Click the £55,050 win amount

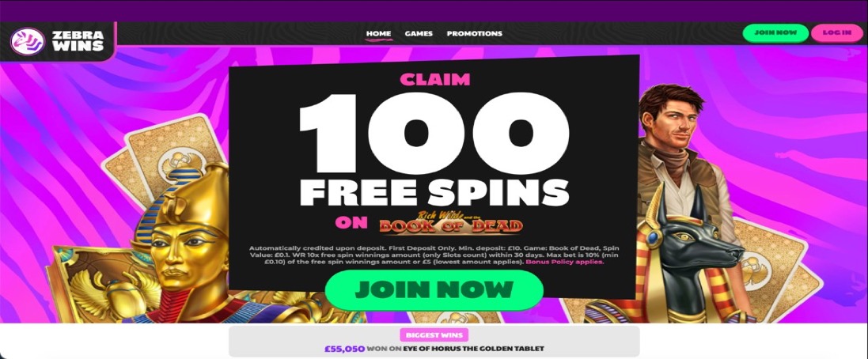pyautogui.click(x=344, y=349)
